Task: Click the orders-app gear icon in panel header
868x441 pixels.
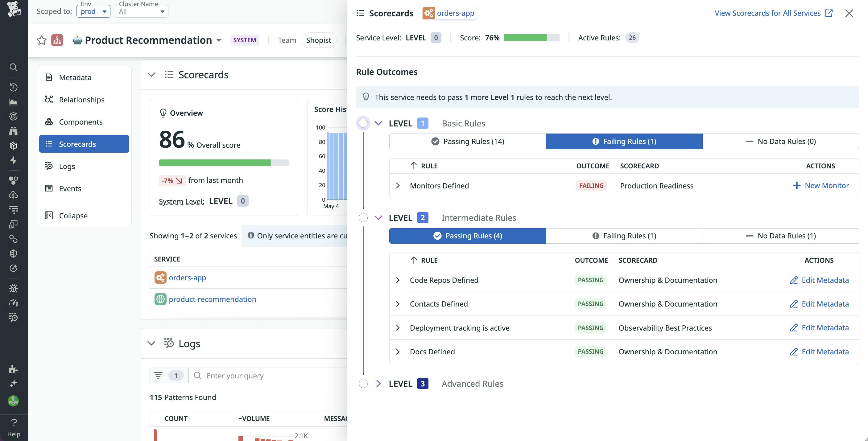Action: (429, 14)
